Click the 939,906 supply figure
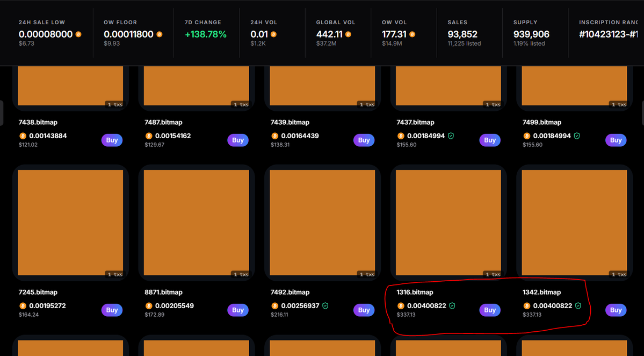The image size is (644, 356). click(531, 34)
